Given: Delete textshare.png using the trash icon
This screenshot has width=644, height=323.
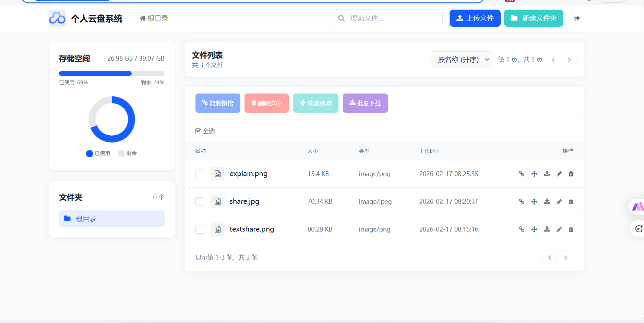Looking at the screenshot, I should point(571,229).
